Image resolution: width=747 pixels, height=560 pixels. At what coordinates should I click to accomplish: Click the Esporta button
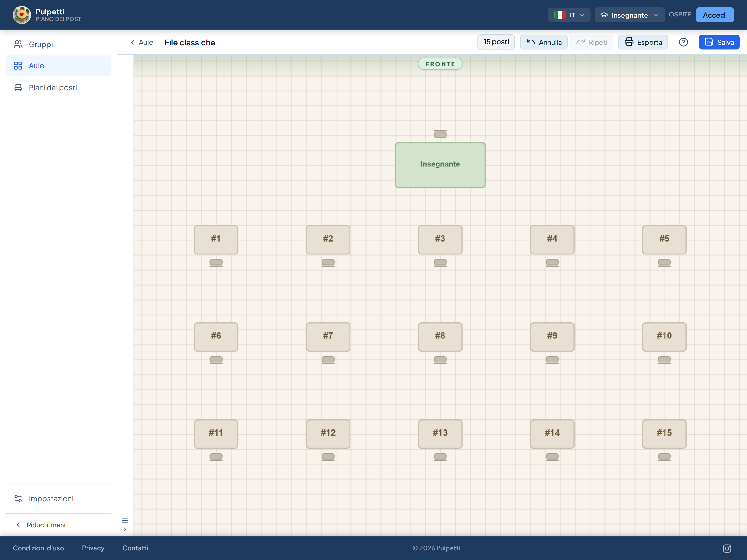pyautogui.click(x=643, y=42)
